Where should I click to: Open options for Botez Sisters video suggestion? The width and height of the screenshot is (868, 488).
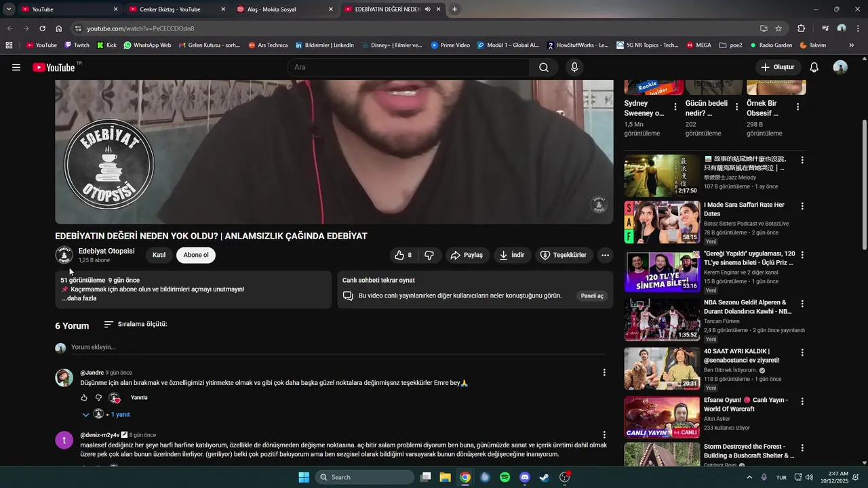pos(802,206)
